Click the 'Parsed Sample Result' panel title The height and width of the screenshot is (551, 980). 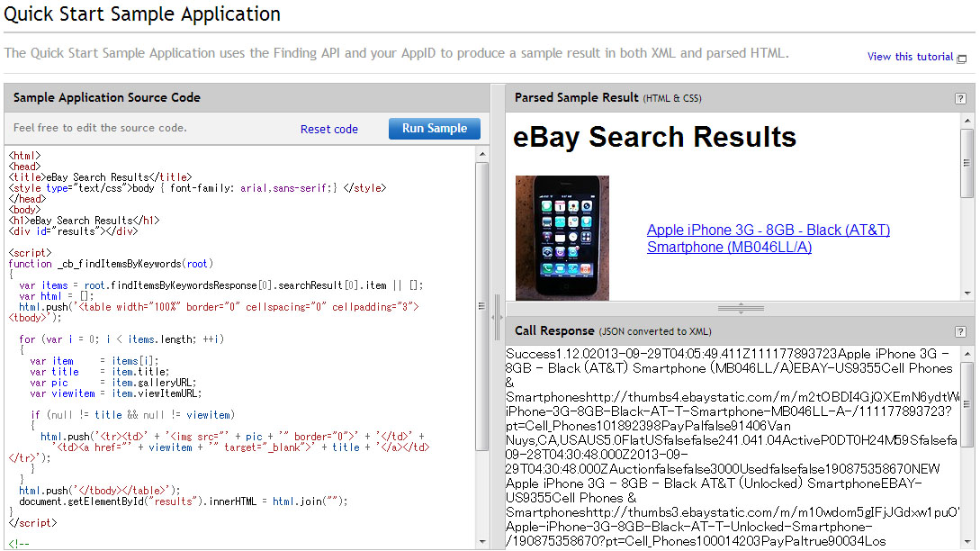click(576, 97)
